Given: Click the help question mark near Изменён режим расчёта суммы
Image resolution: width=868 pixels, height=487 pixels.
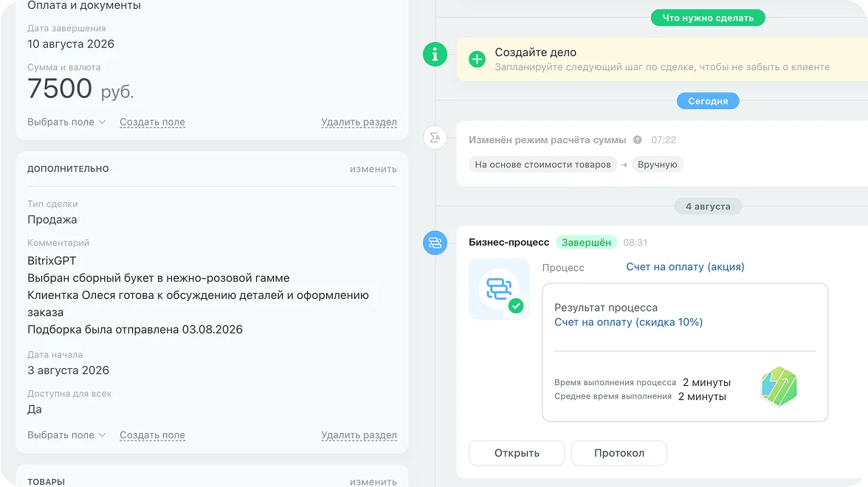Looking at the screenshot, I should [x=638, y=140].
